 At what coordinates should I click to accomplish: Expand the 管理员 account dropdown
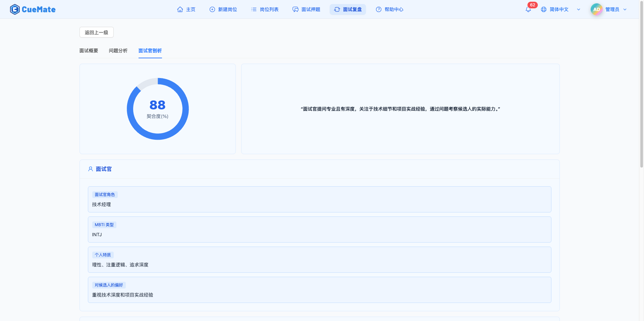pos(625,9)
